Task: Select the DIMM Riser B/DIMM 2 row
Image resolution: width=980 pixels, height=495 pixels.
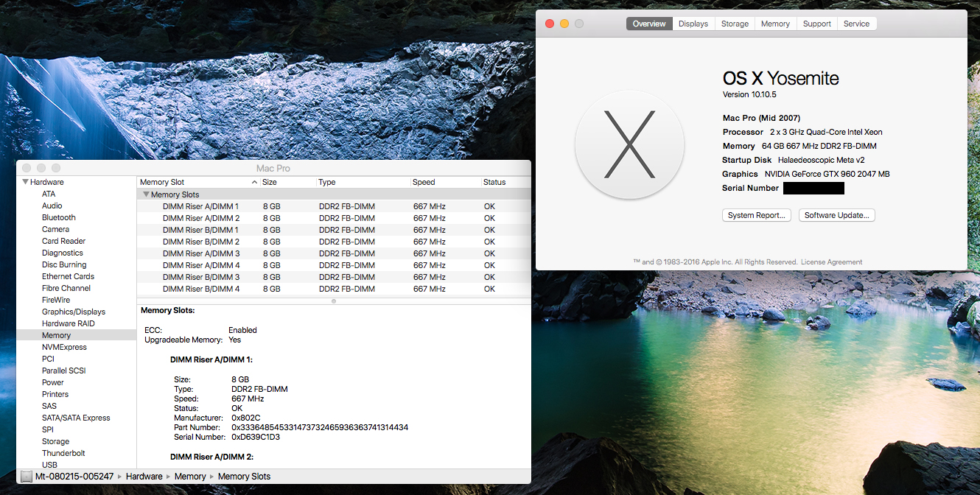Action: pyautogui.click(x=334, y=242)
